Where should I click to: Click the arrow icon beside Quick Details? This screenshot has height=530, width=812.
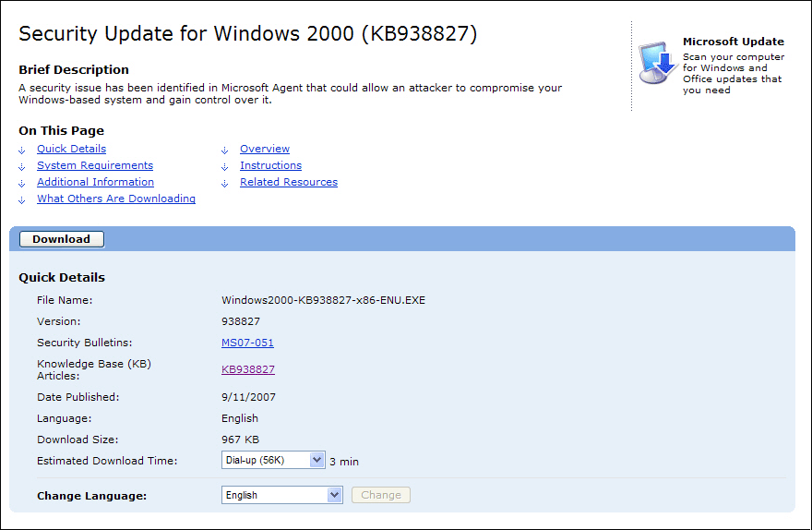pyautogui.click(x=22, y=150)
